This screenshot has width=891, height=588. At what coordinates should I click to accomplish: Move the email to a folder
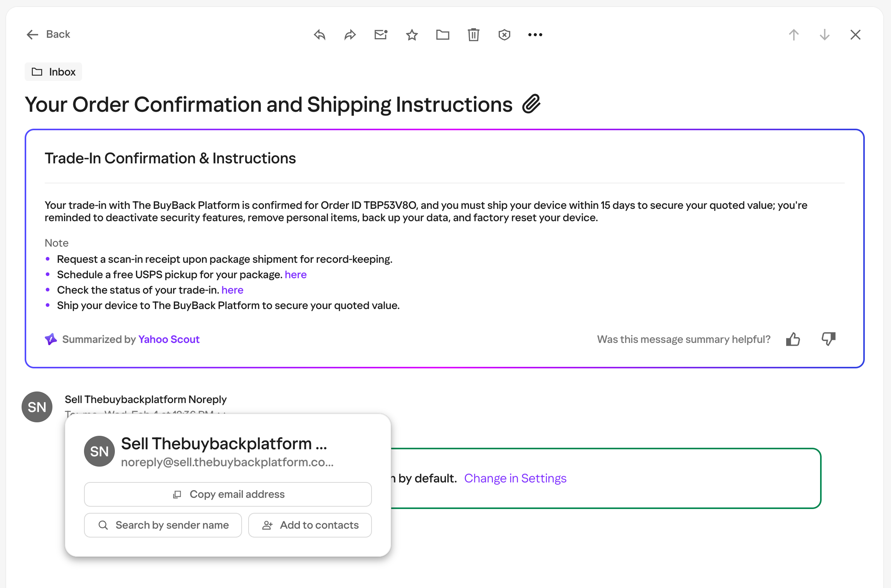443,35
